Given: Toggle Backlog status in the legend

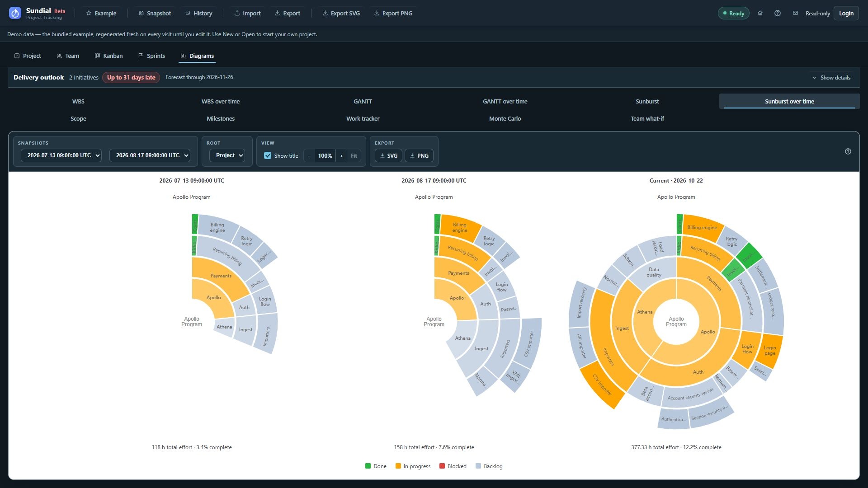Looking at the screenshot, I should click(x=489, y=466).
